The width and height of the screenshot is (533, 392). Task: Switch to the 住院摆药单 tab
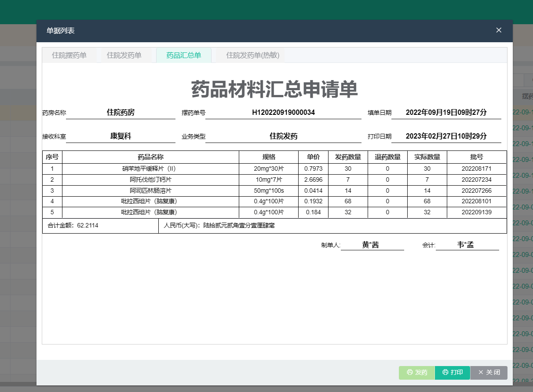point(69,55)
